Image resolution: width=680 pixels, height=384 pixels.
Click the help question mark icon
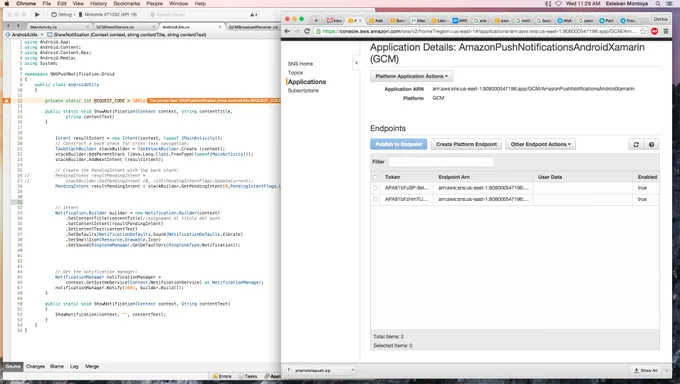click(651, 145)
